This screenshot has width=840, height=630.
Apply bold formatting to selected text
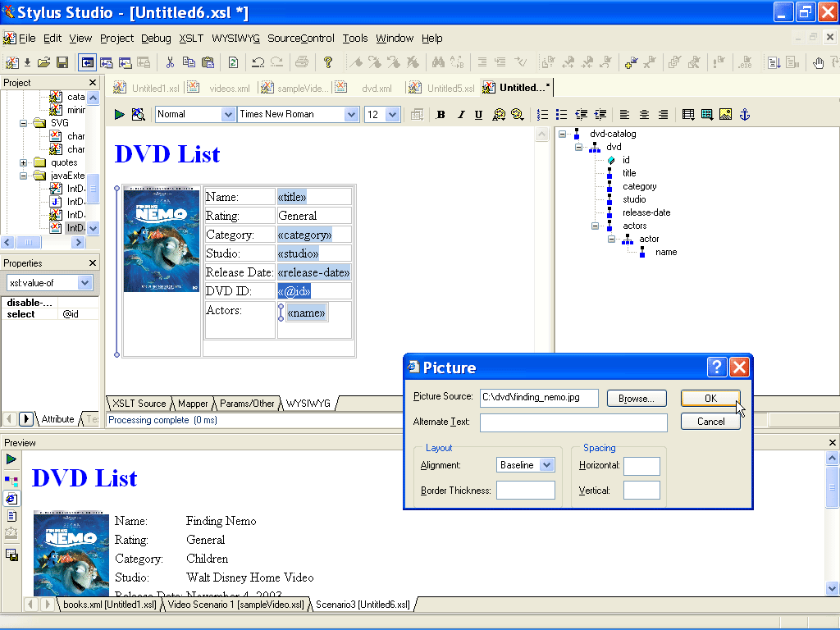[x=441, y=114]
